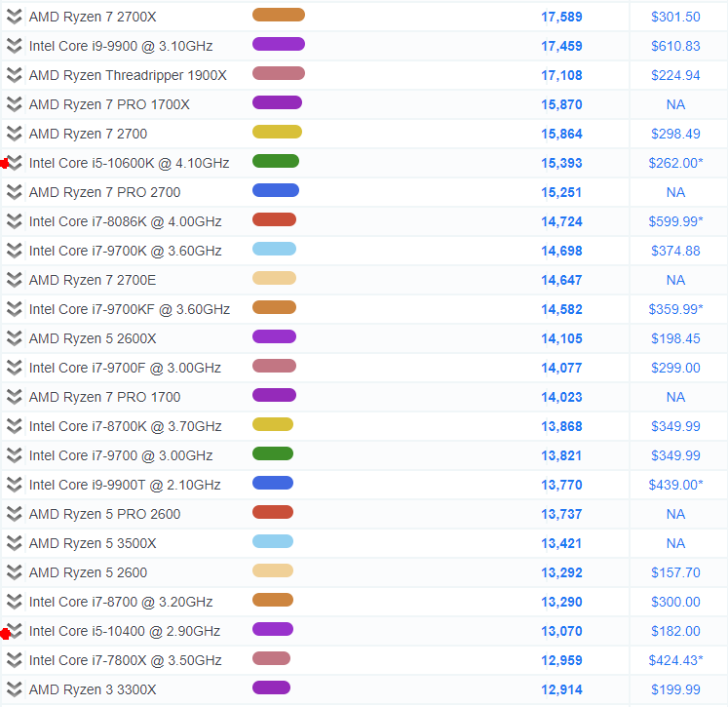Click the price $198.45
This screenshot has width=728, height=707.
[x=675, y=338]
